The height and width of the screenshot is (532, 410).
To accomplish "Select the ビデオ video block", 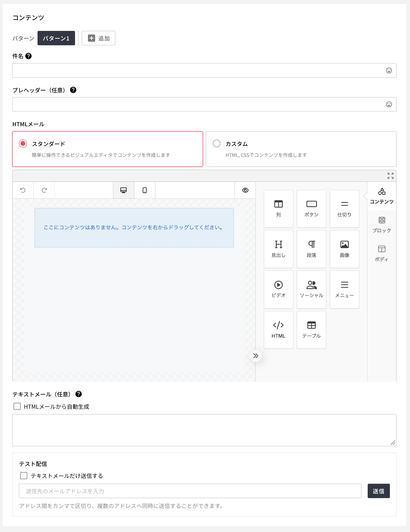I will coord(278,289).
